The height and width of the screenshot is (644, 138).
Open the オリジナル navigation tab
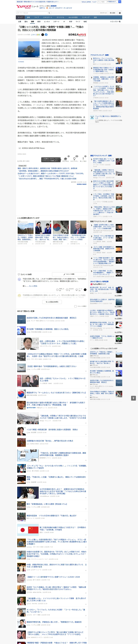tap(60, 17)
